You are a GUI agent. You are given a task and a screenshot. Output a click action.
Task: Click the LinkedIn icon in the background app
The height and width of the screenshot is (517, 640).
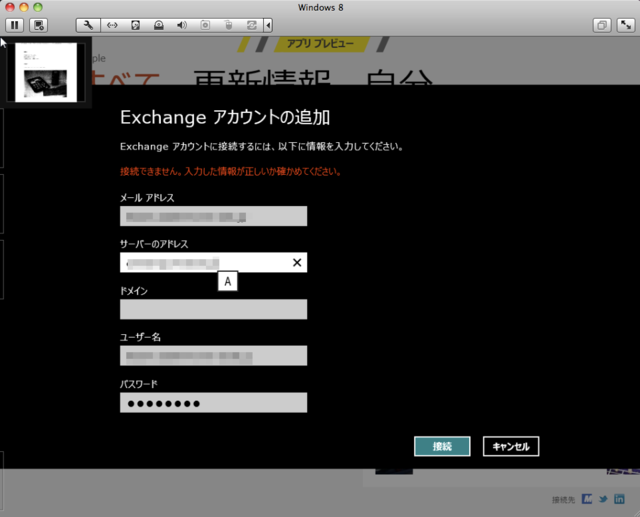[x=619, y=499]
